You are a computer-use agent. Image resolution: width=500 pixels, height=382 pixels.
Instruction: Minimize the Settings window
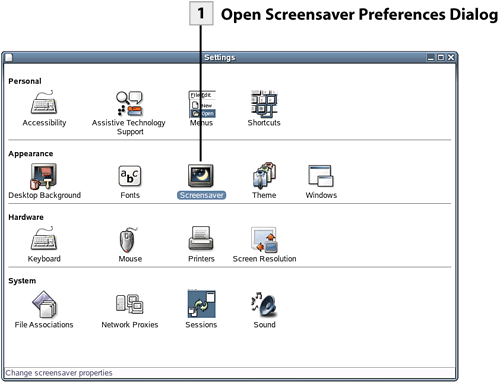pyautogui.click(x=431, y=57)
